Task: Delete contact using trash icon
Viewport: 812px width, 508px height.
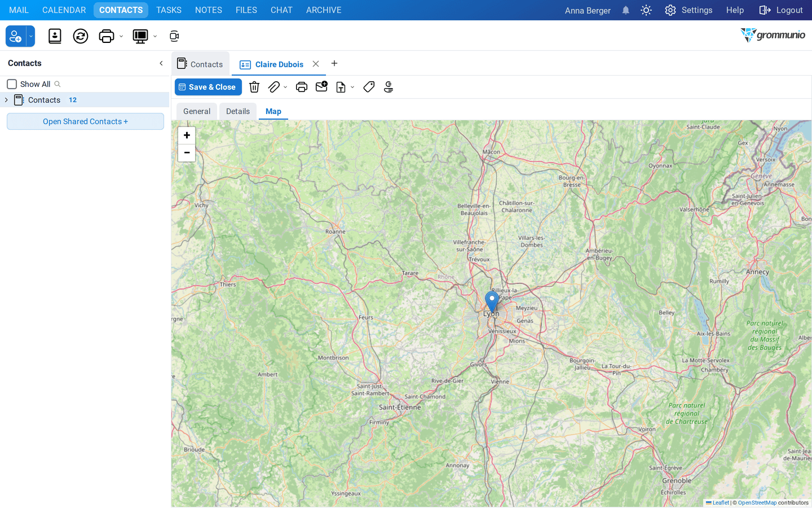Action: (254, 87)
